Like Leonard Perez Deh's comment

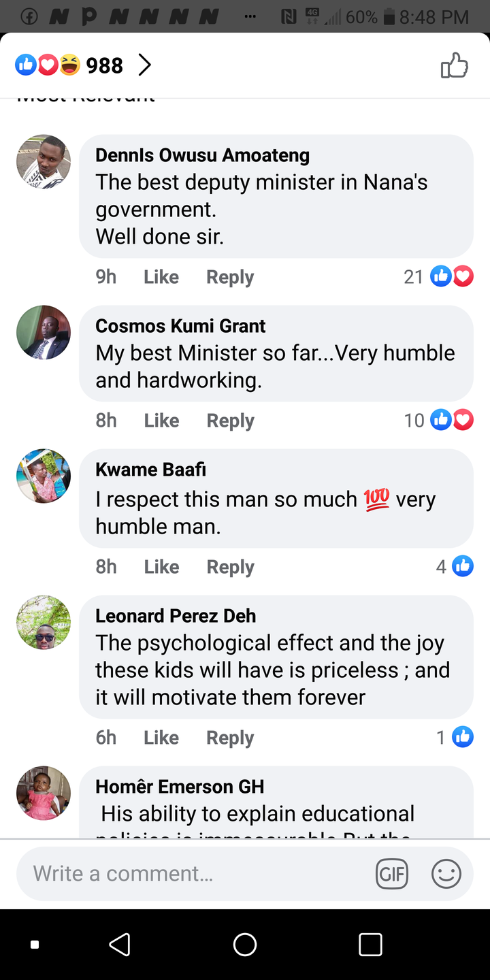coord(161,738)
